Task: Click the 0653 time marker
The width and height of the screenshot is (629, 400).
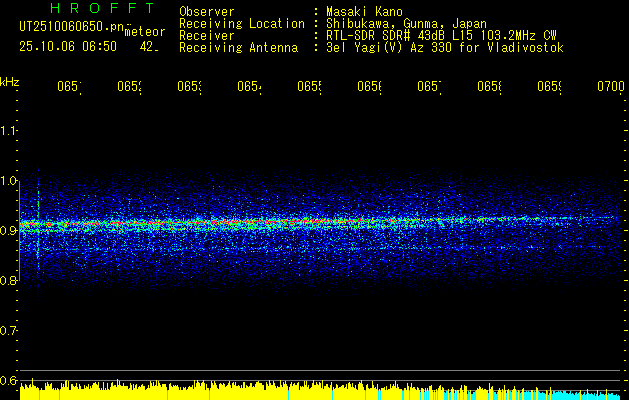Action: (189, 86)
